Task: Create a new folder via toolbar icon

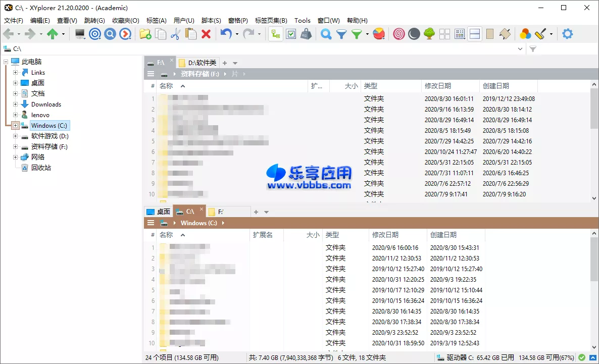Action: [x=145, y=34]
